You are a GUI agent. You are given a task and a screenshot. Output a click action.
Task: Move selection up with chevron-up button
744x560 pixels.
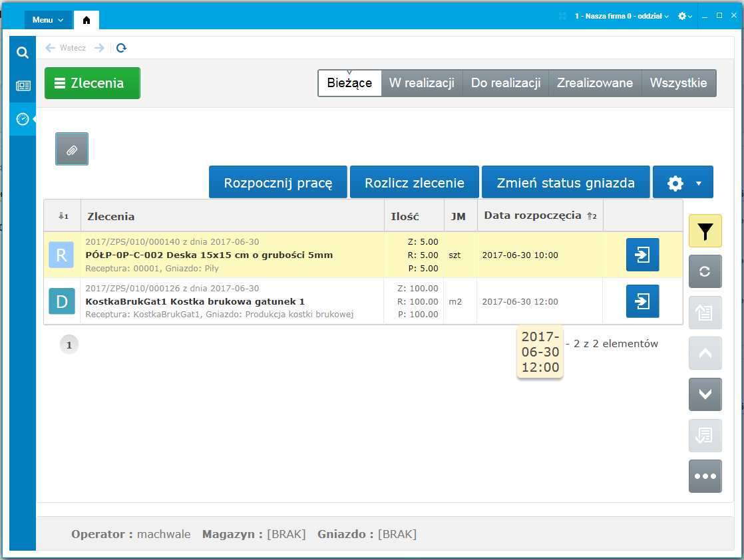point(705,353)
